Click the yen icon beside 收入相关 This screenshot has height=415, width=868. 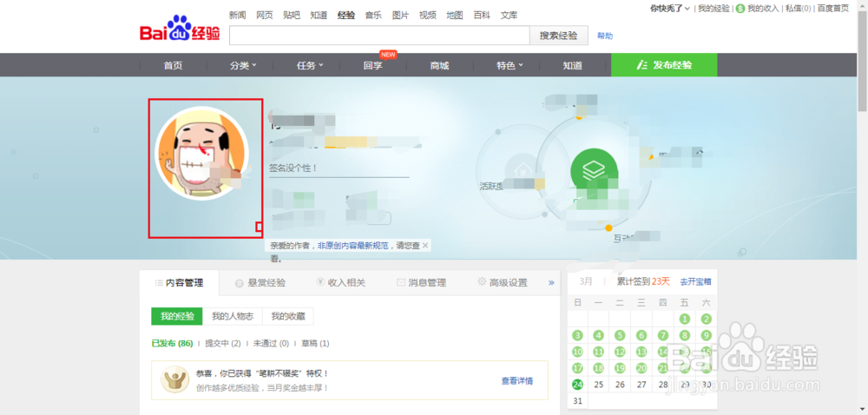click(x=320, y=282)
